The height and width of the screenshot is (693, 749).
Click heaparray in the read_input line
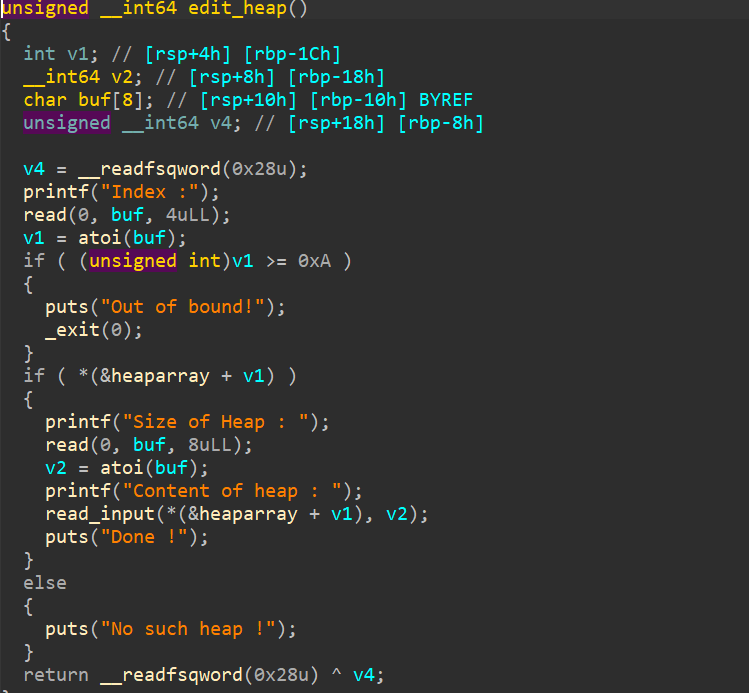pyautogui.click(x=248, y=514)
